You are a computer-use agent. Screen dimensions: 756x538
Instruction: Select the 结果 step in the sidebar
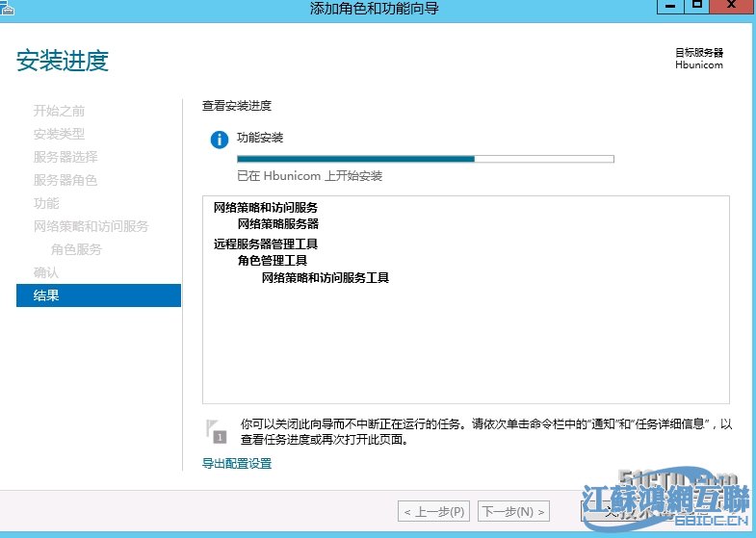98,295
